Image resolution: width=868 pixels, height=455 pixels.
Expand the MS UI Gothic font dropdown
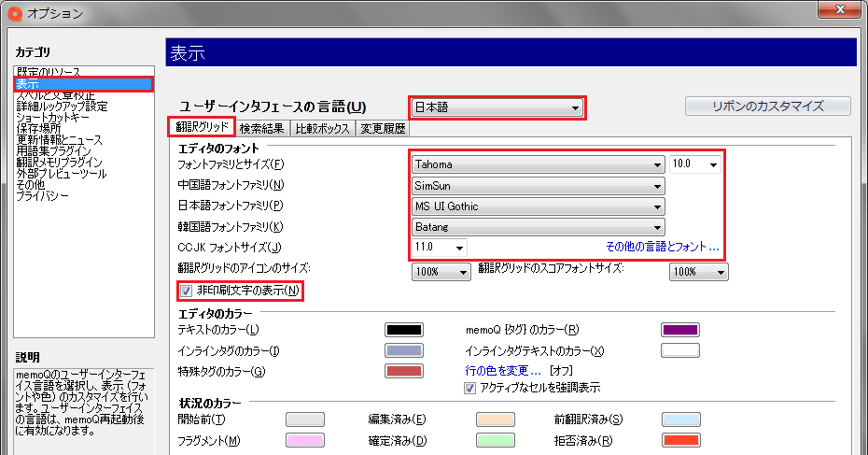pos(538,206)
